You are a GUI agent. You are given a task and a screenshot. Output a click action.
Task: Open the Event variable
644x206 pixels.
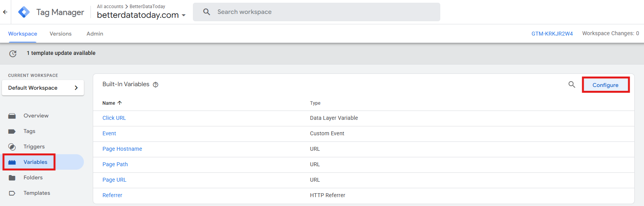pos(109,133)
